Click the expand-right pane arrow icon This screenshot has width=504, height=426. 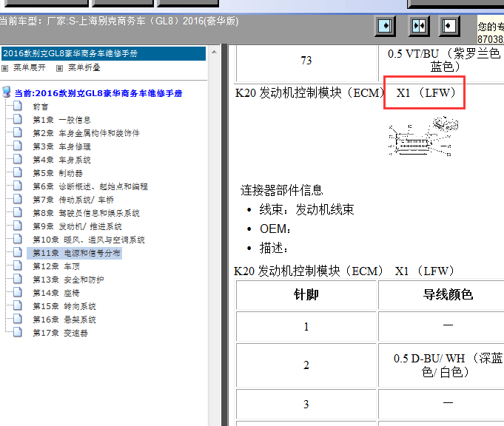tap(385, 26)
